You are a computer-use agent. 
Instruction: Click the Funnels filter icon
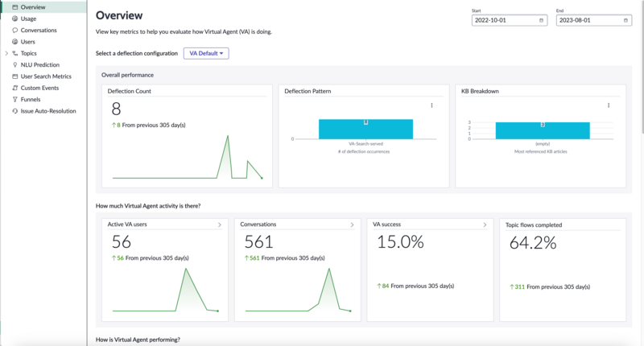(x=14, y=99)
